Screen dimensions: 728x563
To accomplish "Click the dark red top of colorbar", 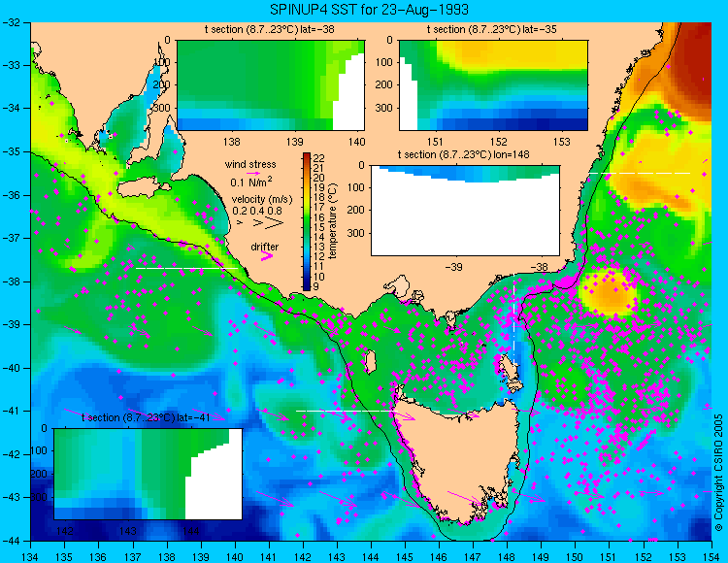I will tap(307, 155).
